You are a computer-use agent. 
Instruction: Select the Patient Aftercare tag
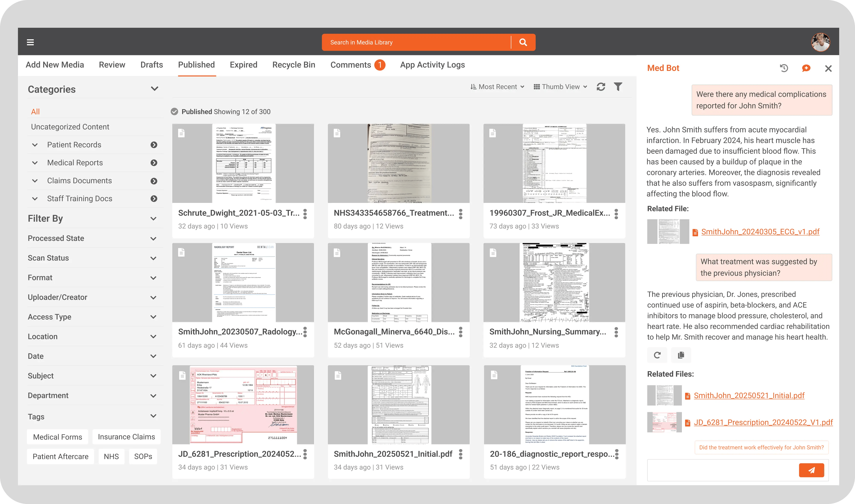point(60,457)
